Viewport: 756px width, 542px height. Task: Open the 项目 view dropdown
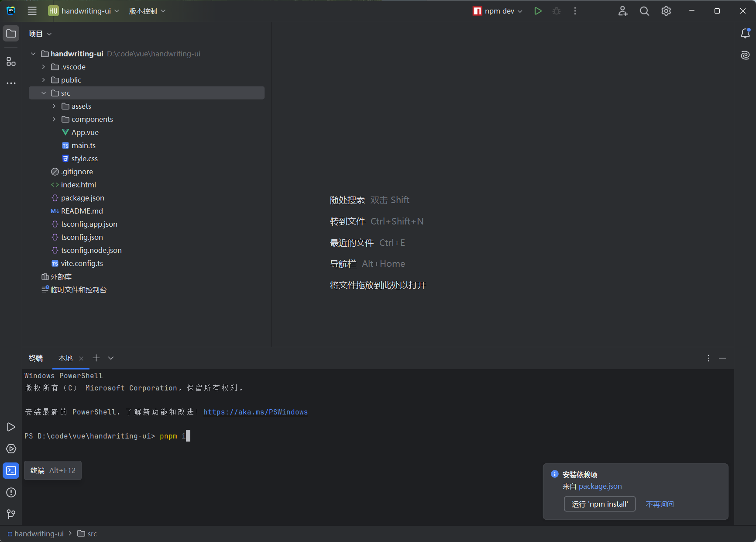coord(40,34)
